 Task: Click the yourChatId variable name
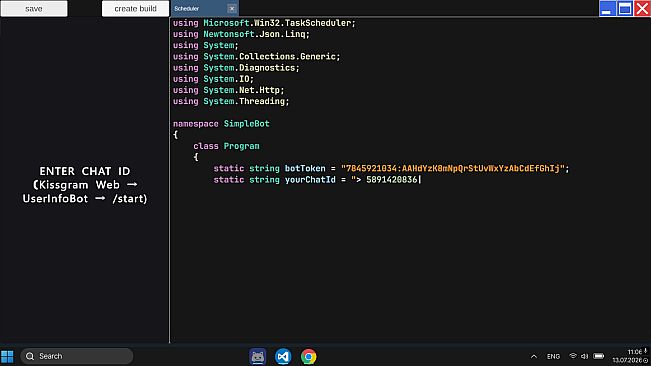(310, 180)
